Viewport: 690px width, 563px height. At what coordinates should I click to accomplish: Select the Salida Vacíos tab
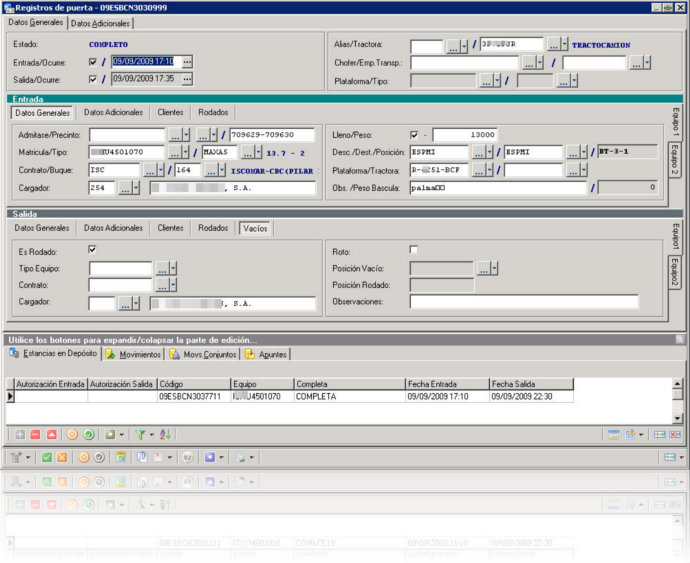click(255, 228)
